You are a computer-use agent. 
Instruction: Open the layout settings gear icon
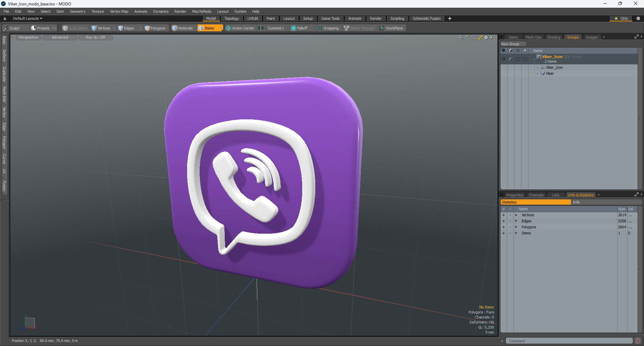click(638, 18)
